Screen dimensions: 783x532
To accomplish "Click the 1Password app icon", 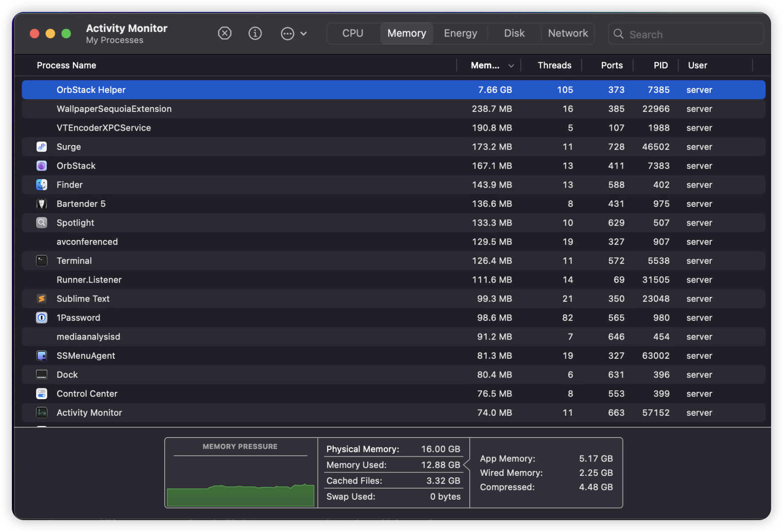I will coord(42,317).
